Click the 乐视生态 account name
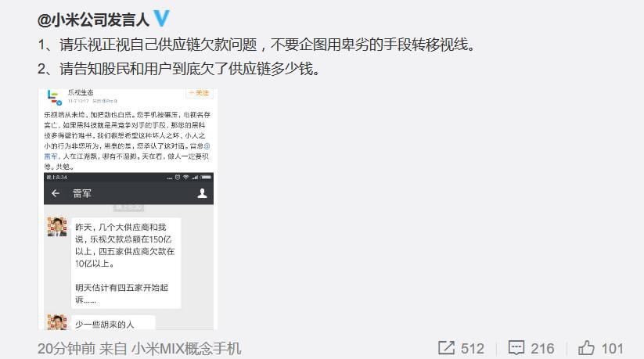This screenshot has height=359, width=644. pyautogui.click(x=81, y=92)
